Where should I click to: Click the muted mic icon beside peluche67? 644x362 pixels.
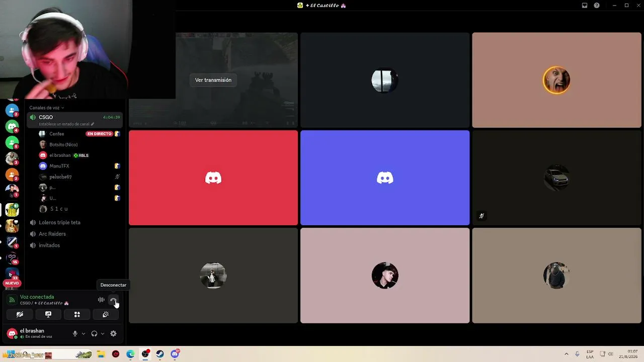pos(117,177)
